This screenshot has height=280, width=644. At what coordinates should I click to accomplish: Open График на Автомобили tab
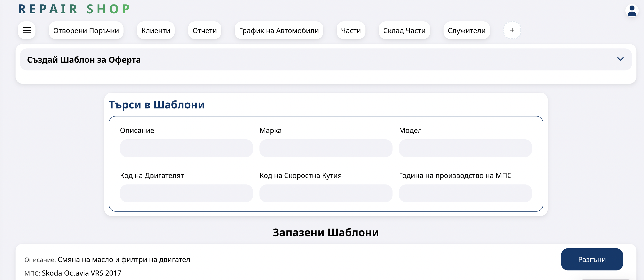click(x=279, y=30)
